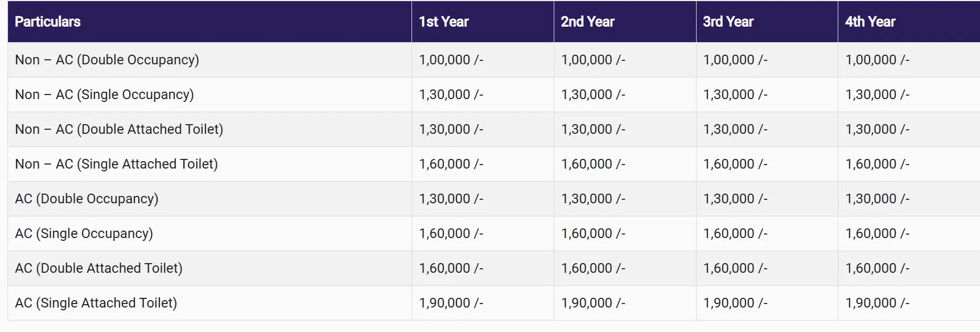
Task: Select the Non – AC (Double Occupancy) row label
Action: pyautogui.click(x=107, y=60)
